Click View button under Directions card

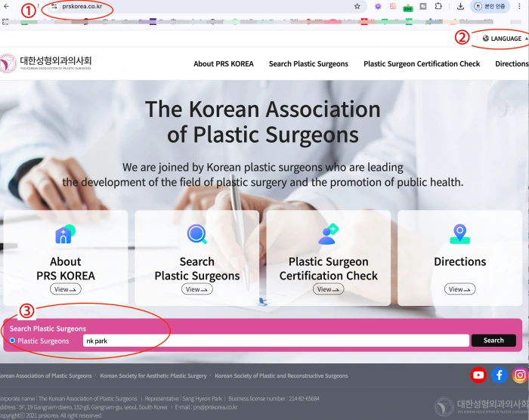click(459, 289)
